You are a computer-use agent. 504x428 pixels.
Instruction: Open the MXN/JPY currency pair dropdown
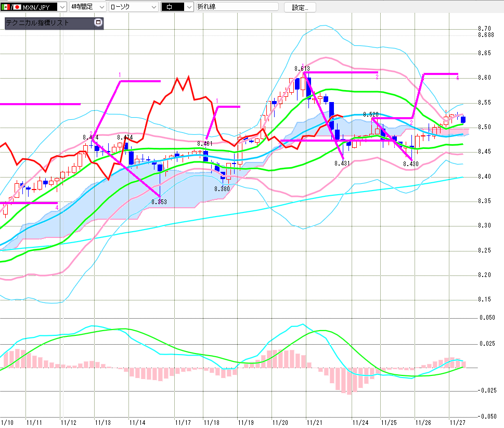(62, 7)
